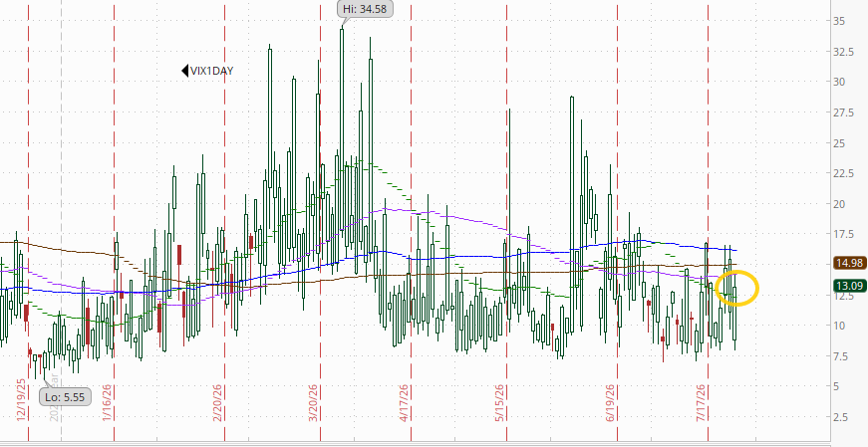Click the black arrow beside VIX1DAY
The height and width of the screenshot is (447, 868).
pos(185,71)
